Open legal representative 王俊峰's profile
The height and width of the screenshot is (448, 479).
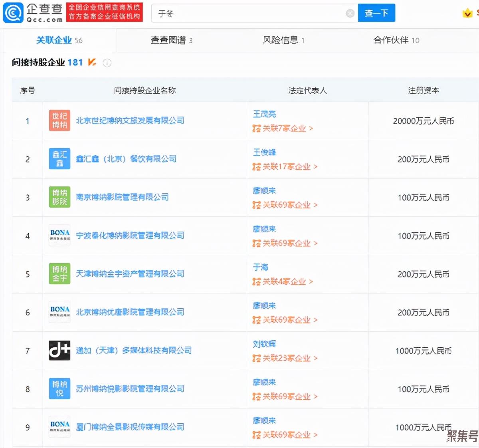point(264,153)
